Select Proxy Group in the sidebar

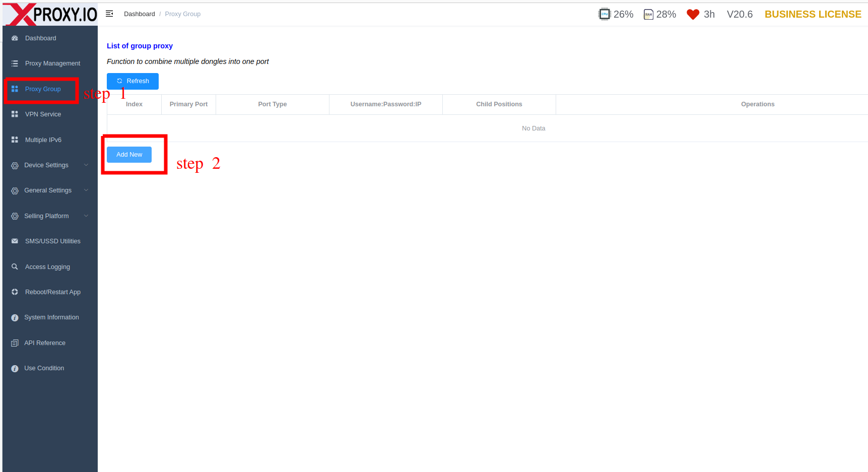42,89
